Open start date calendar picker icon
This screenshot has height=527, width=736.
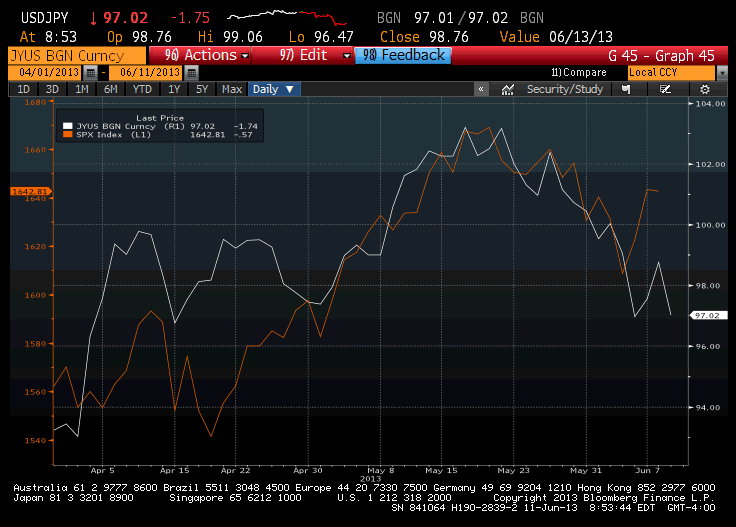point(91,73)
